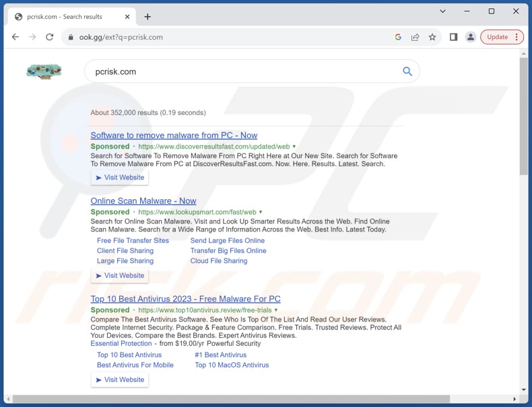This screenshot has height=407, width=532.
Task: Expand arrow next to discoverresultsfast.com URL
Action: pos(294,147)
